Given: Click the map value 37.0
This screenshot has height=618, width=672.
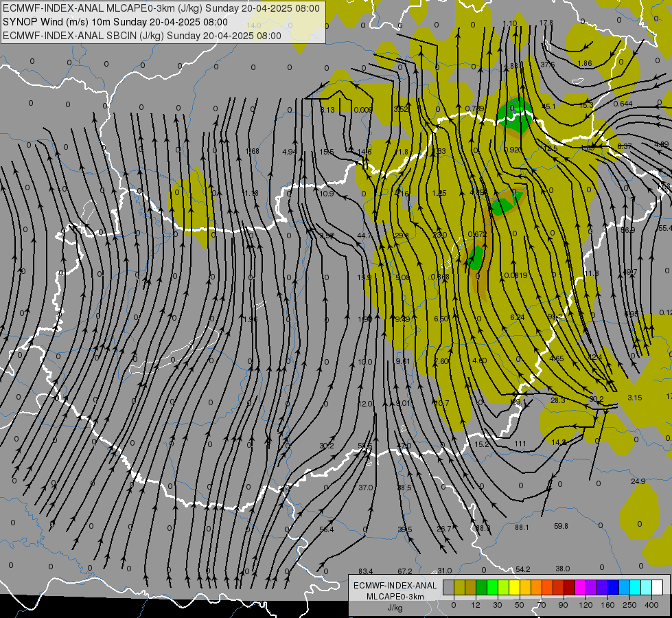Looking at the screenshot, I should coord(366,488).
